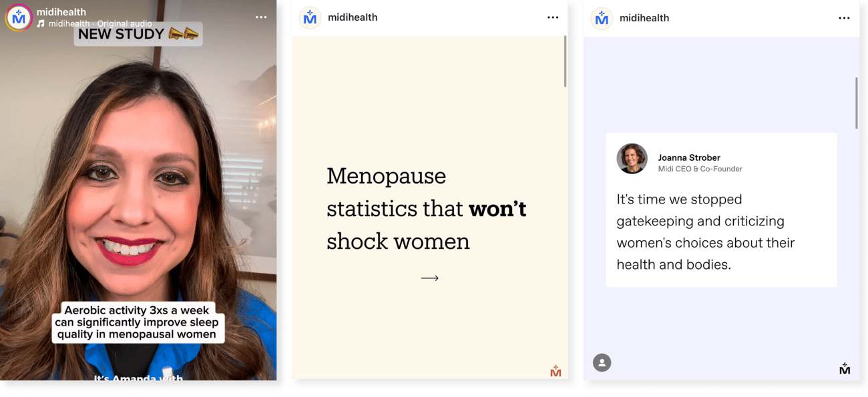This screenshot has width=868, height=397.
Task: Click the middle post scrollbar
Action: (x=565, y=61)
